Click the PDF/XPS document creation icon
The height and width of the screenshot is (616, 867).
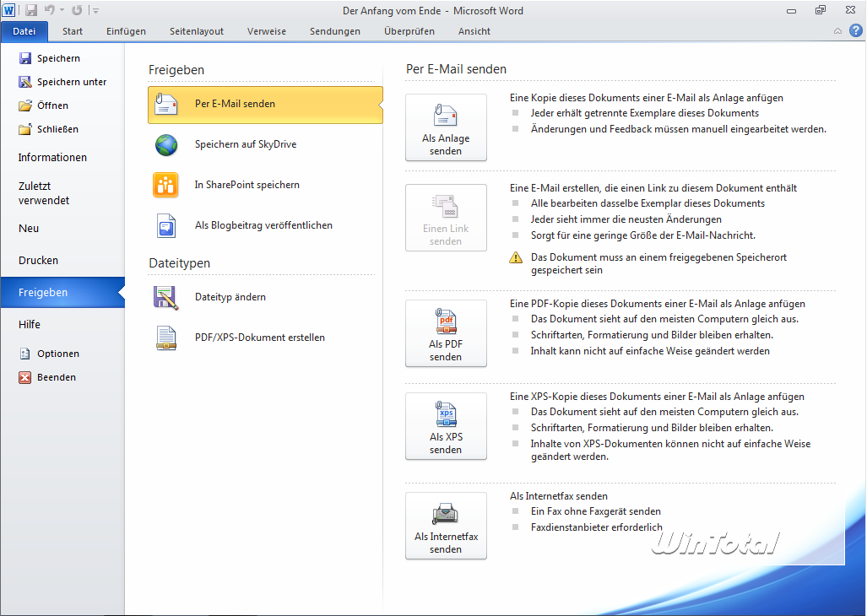[166, 338]
